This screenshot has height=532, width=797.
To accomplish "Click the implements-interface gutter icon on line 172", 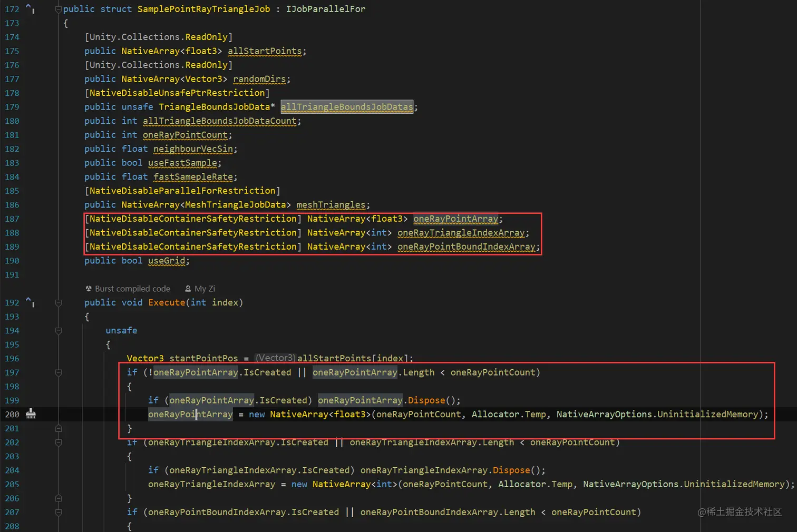I will pos(31,9).
